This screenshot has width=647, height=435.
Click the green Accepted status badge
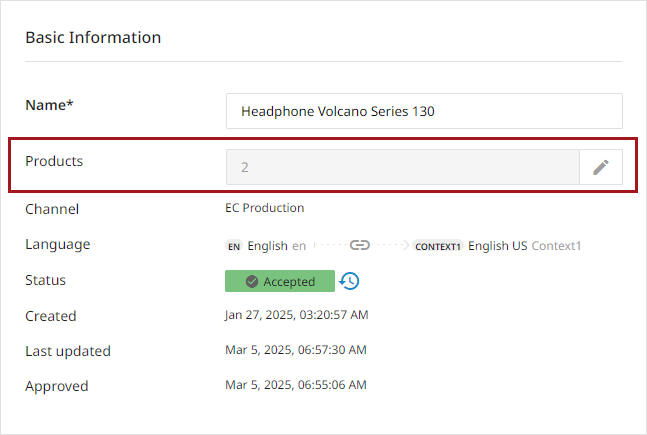click(280, 282)
